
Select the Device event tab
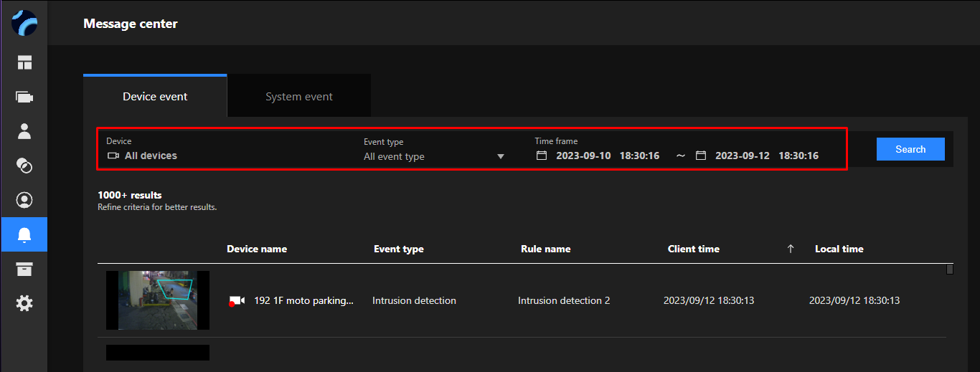point(155,96)
